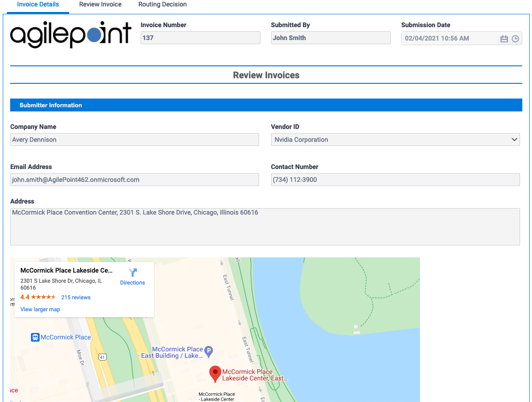Click the Submitter Information section header
This screenshot has height=402, width=532.
click(266, 105)
